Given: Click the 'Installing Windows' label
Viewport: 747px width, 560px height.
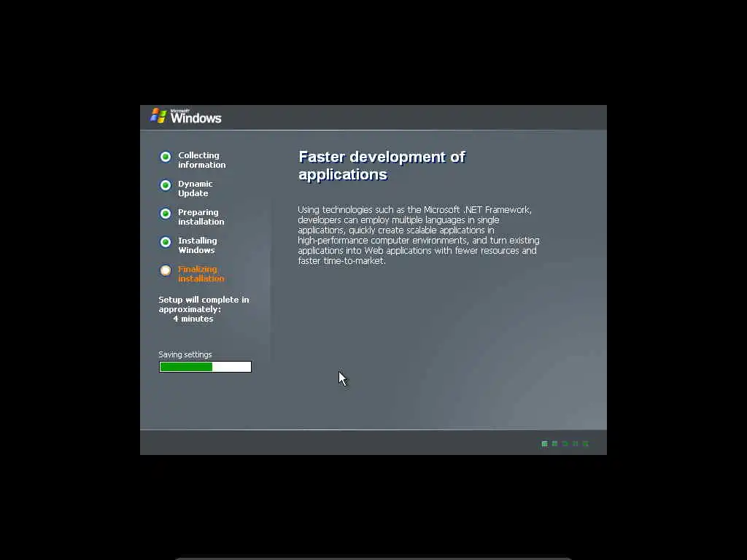Looking at the screenshot, I should pos(197,246).
